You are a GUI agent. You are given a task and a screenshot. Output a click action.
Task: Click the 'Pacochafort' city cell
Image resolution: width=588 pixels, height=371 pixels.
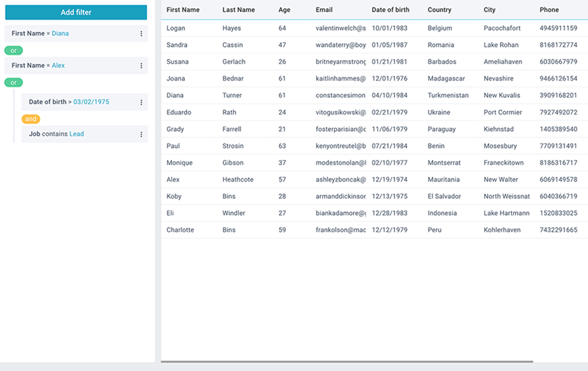click(x=501, y=28)
